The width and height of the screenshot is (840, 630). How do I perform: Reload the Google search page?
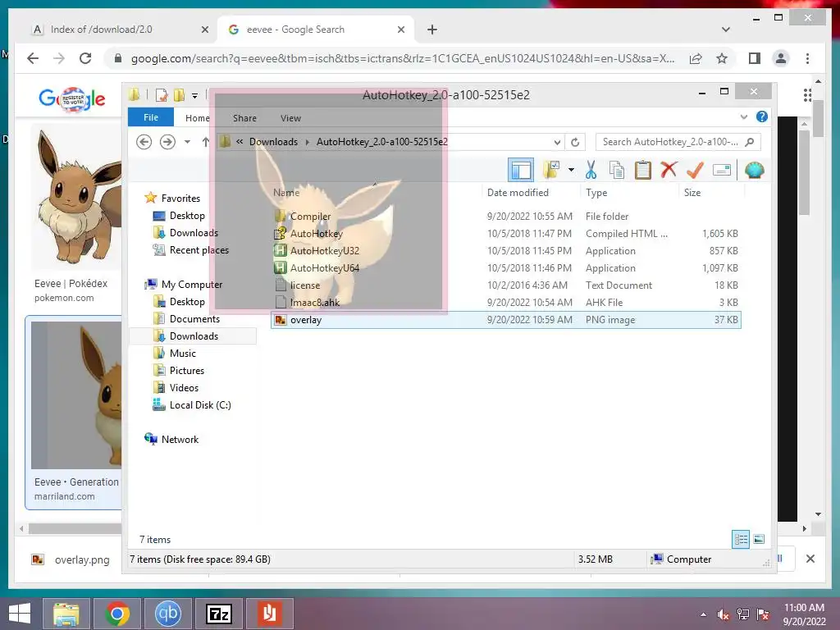pos(85,58)
